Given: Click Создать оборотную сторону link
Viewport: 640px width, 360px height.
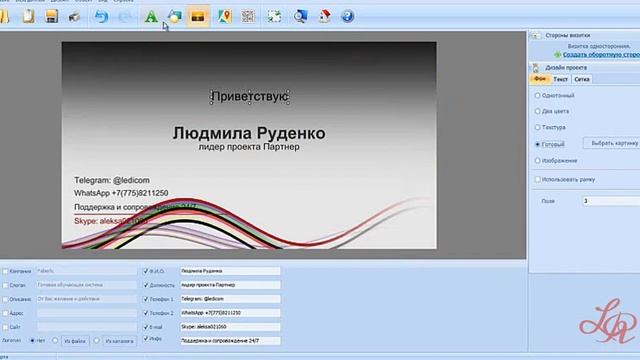Looking at the screenshot, I should coord(601,54).
